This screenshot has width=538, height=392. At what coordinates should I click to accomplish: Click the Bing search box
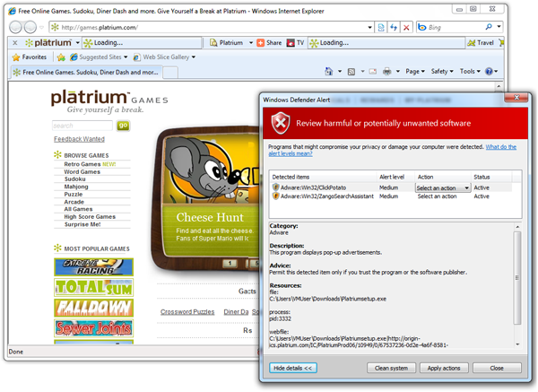click(455, 27)
